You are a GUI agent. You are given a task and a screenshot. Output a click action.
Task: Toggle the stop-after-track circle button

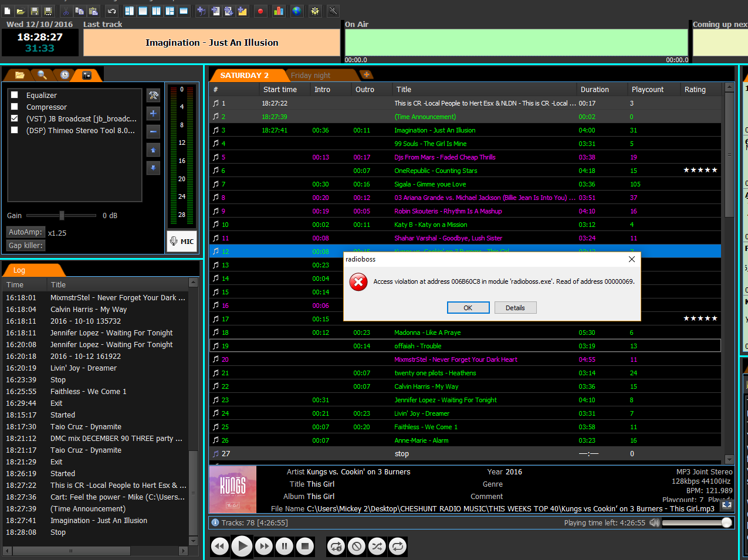pyautogui.click(x=357, y=547)
